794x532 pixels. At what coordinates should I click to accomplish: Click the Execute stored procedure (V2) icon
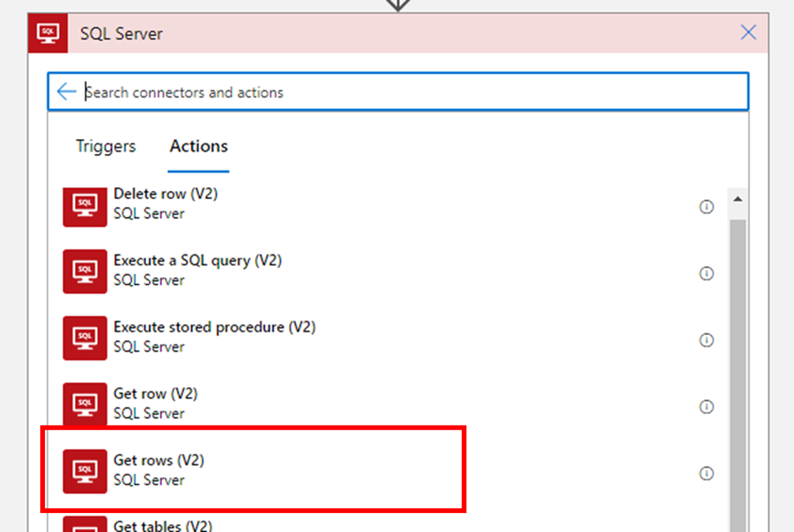tap(85, 338)
